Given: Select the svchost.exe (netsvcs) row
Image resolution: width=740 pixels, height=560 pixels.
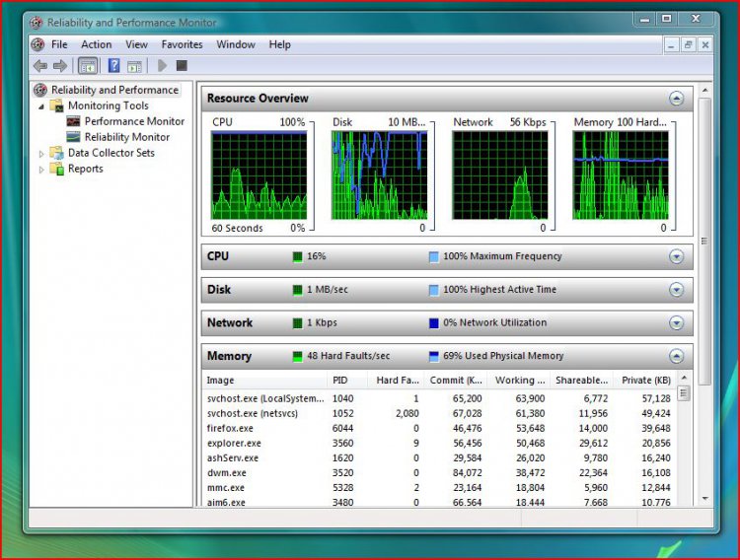Looking at the screenshot, I should coord(439,414).
